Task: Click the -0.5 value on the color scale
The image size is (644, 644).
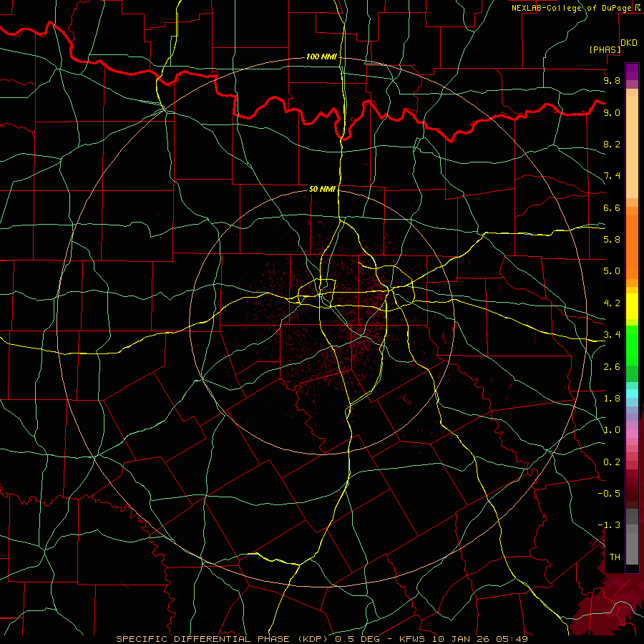Action: [x=609, y=494]
